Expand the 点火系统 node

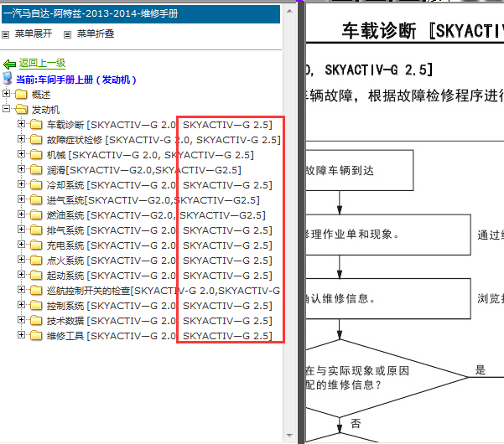[x=21, y=260]
